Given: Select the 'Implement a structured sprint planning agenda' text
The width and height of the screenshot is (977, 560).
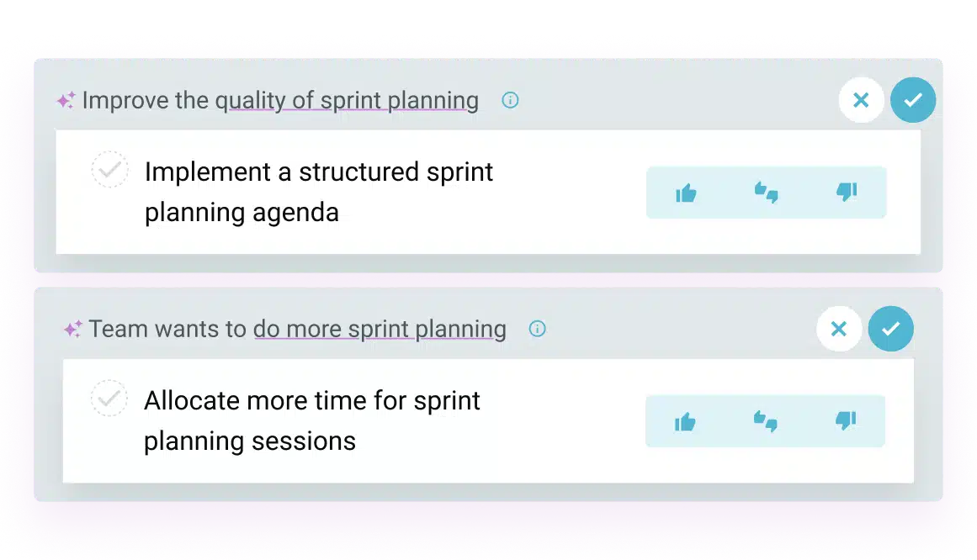Looking at the screenshot, I should point(318,192).
